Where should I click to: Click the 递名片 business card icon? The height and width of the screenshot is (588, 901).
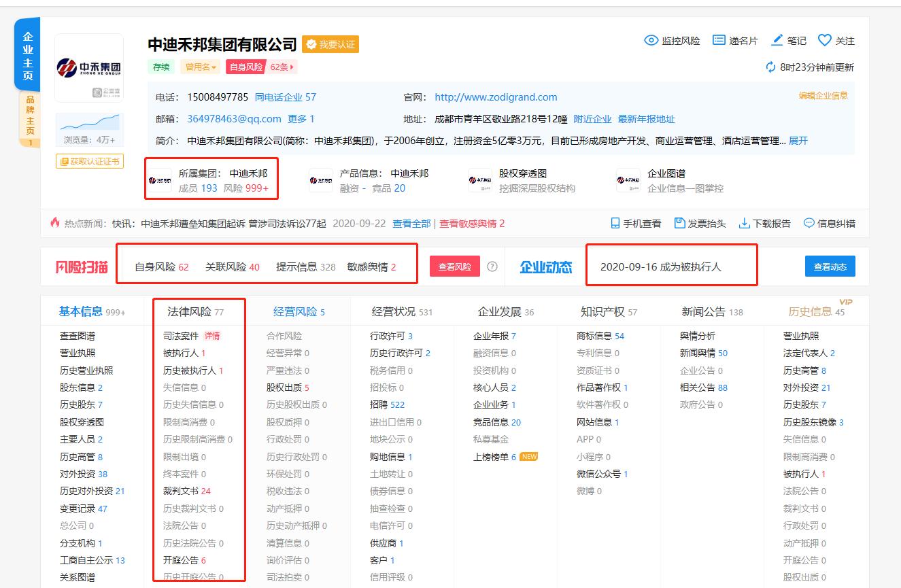click(717, 40)
